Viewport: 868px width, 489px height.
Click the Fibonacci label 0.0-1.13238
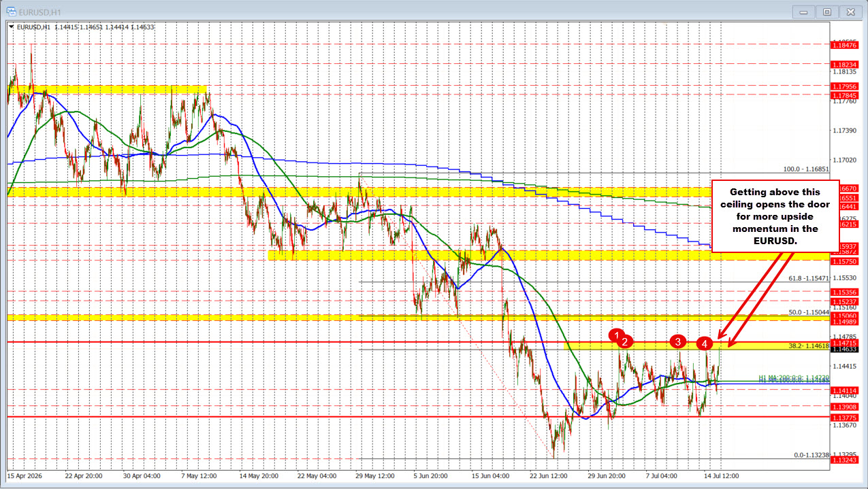click(811, 455)
